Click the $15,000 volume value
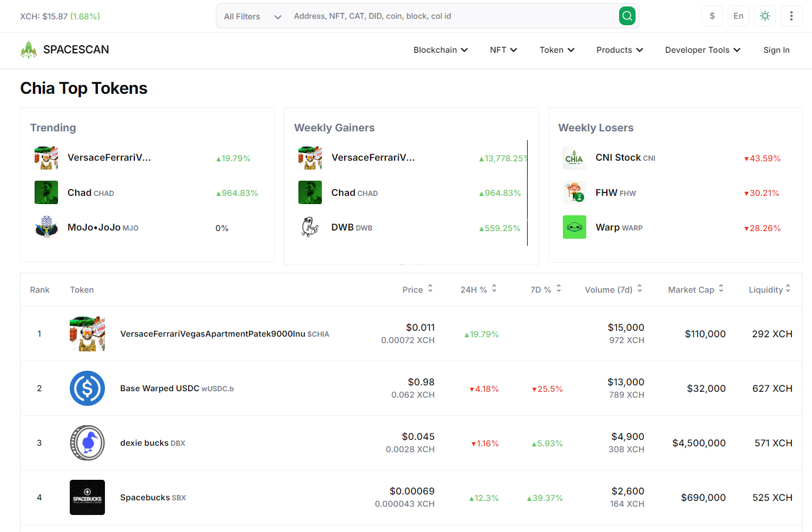812x532 pixels. click(626, 327)
